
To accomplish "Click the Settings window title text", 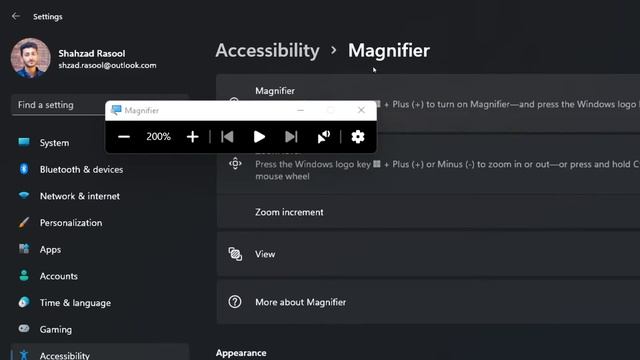I will click(x=48, y=17).
